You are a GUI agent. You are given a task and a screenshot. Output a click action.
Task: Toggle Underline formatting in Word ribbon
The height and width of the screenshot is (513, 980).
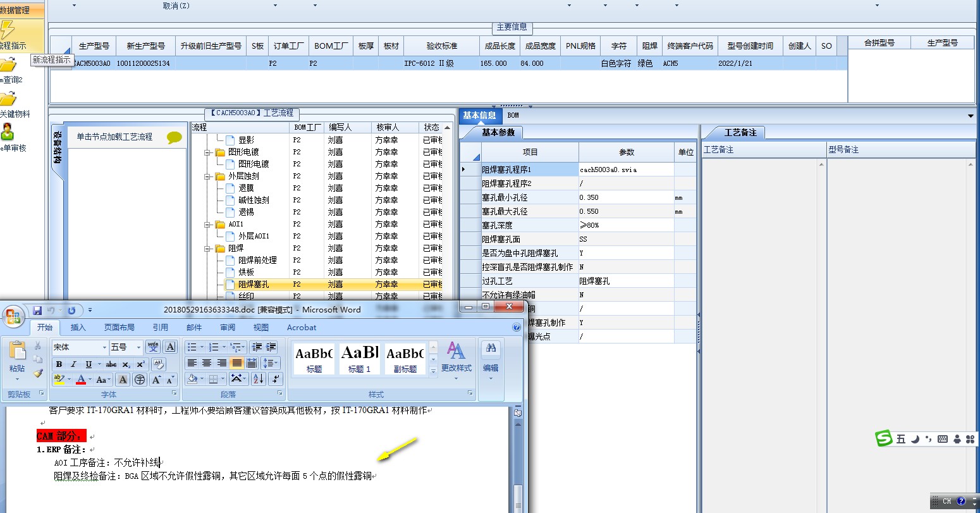[89, 364]
